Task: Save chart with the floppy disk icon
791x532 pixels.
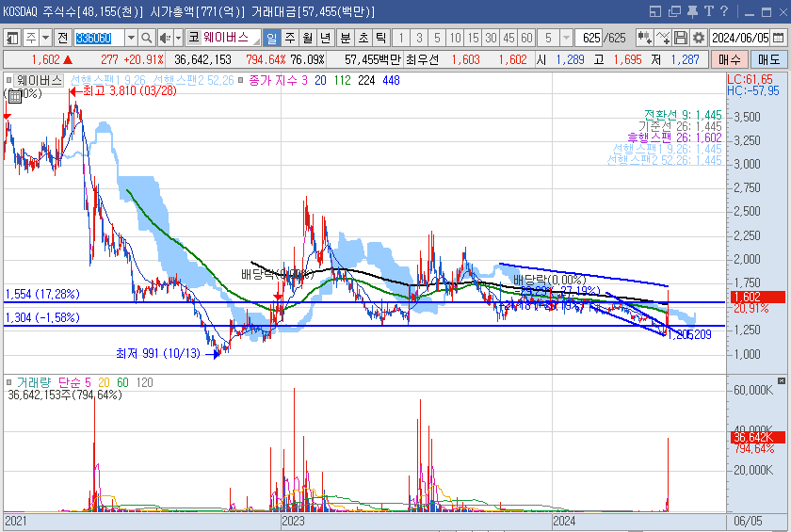Action: coord(681,38)
